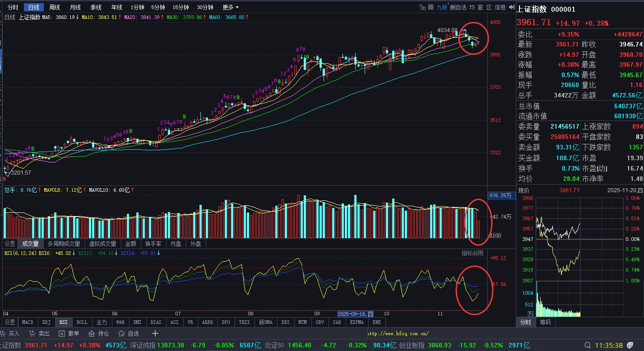This screenshot has height=351, width=644.
Task: Select the 15分钟 period
Action: click(x=181, y=7)
